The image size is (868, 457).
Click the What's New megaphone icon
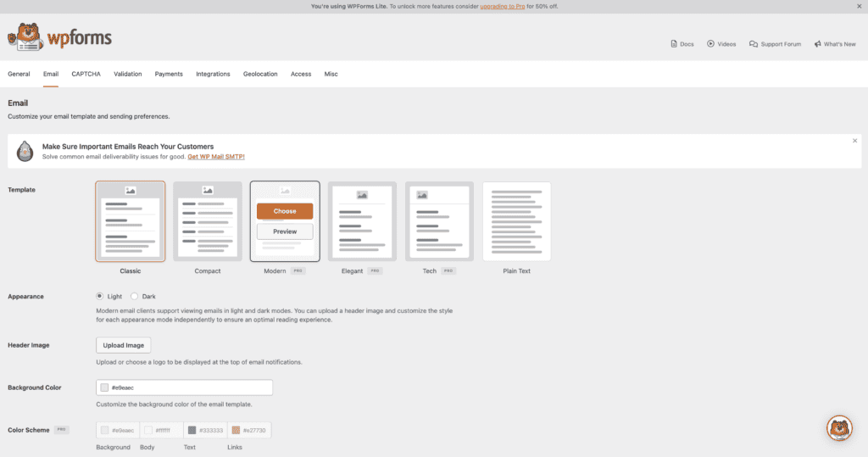click(818, 44)
